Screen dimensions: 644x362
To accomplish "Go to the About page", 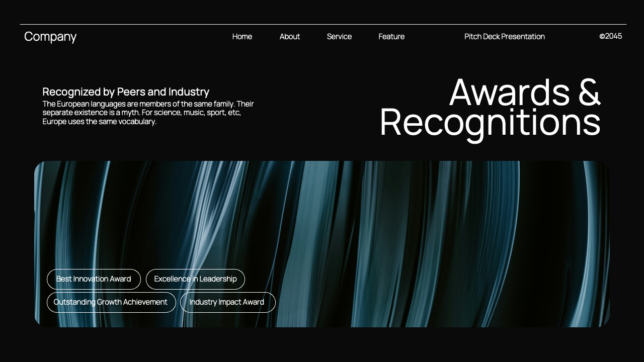I will click(x=290, y=37).
